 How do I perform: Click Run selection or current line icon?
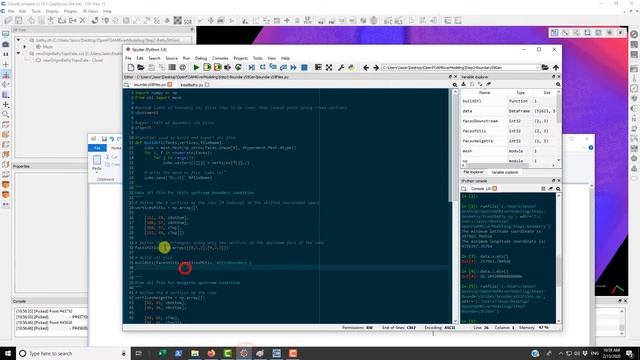(x=228, y=67)
